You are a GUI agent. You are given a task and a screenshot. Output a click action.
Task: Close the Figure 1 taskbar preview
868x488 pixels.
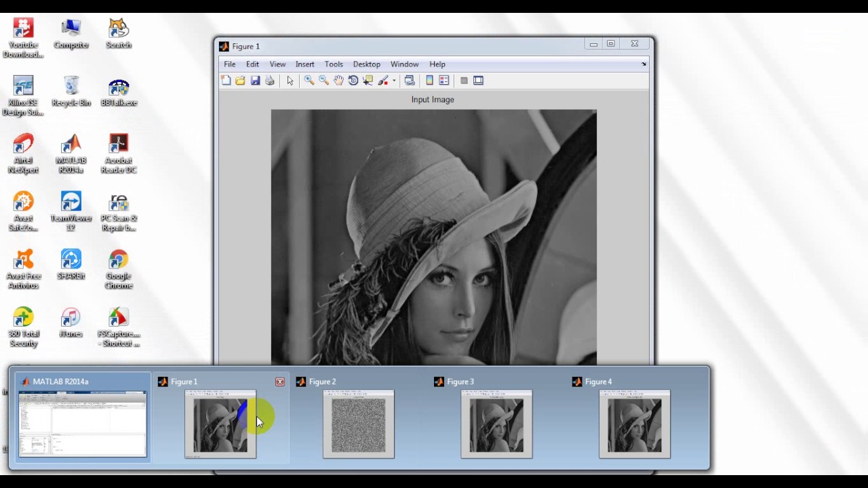280,382
